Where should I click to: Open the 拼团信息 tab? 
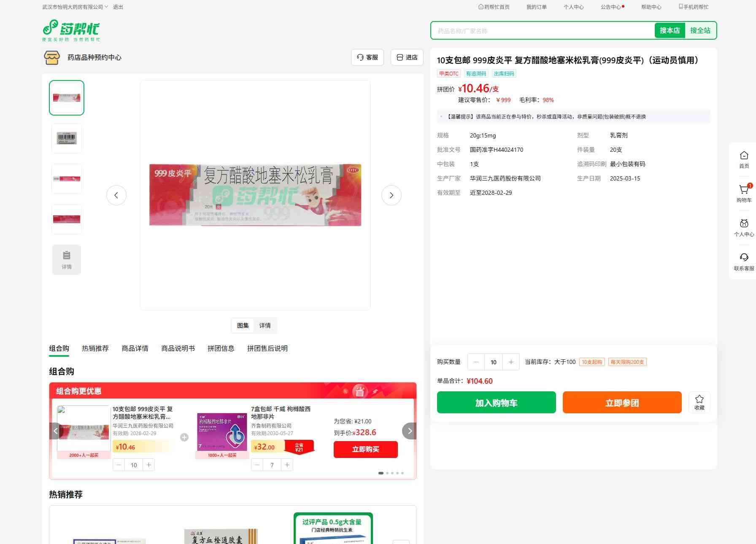click(221, 348)
